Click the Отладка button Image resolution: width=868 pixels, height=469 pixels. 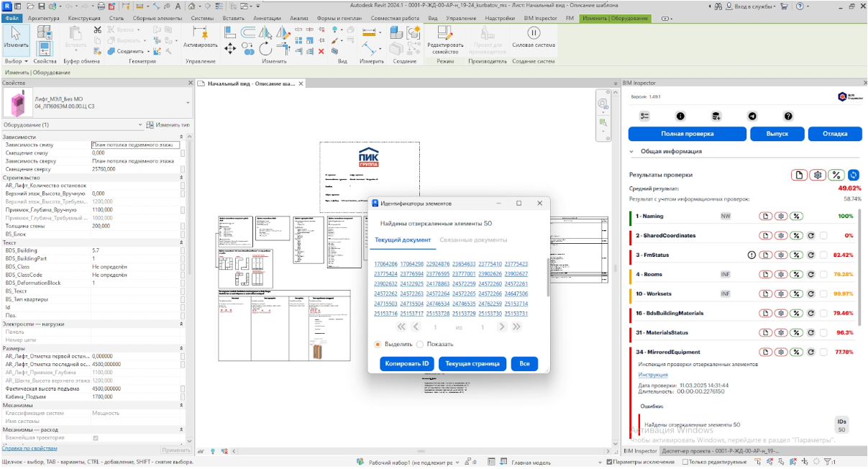[x=834, y=134]
